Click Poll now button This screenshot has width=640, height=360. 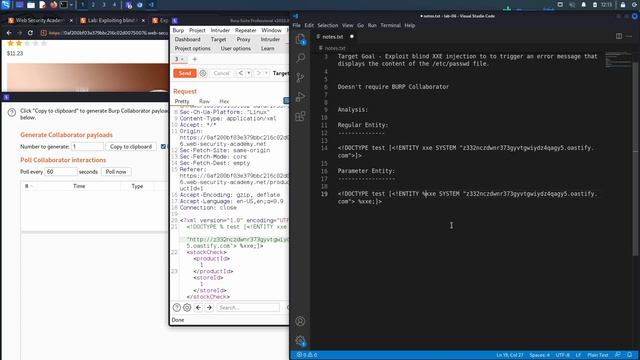(116, 172)
